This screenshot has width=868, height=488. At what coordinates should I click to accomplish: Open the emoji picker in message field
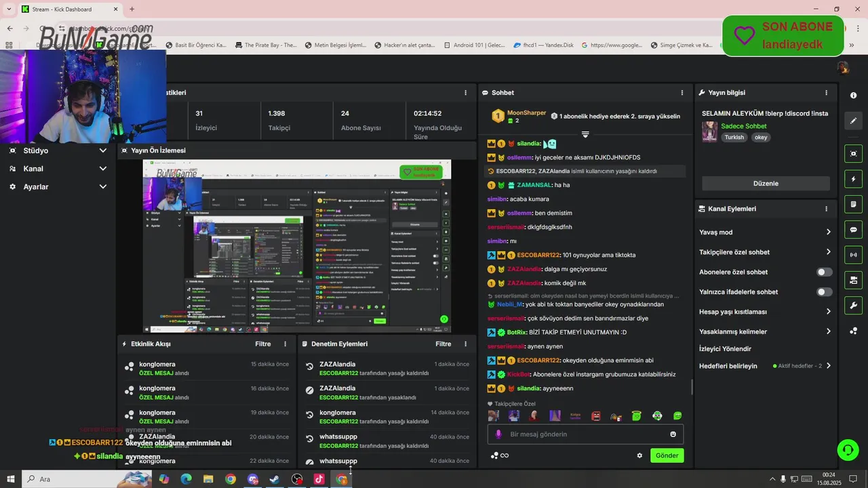point(673,434)
